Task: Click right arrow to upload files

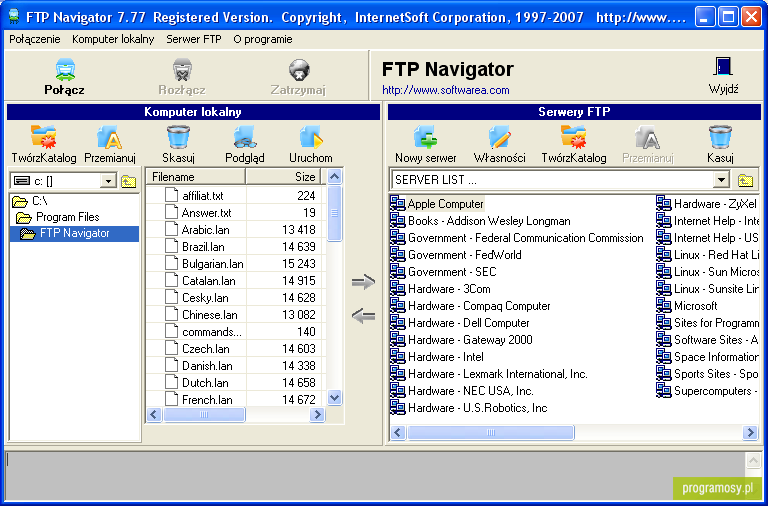Action: click(363, 282)
